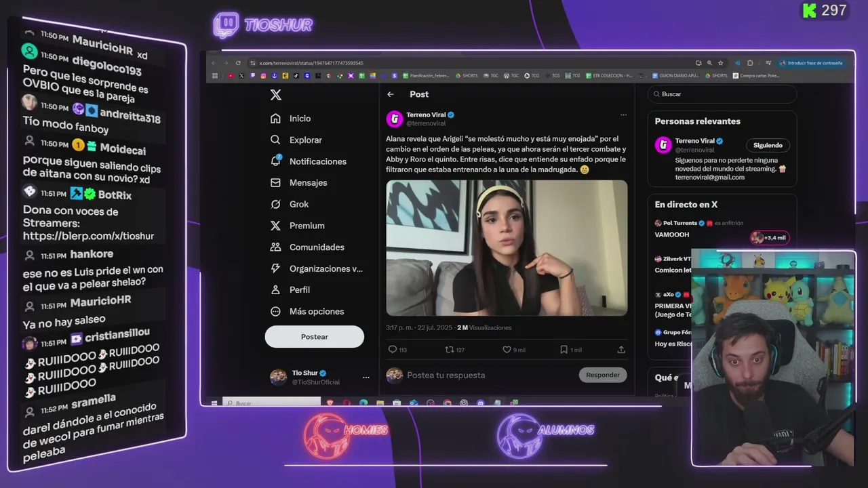Open the Brave browser taskbar icon
Viewport: 868px width, 488px height.
point(330,403)
